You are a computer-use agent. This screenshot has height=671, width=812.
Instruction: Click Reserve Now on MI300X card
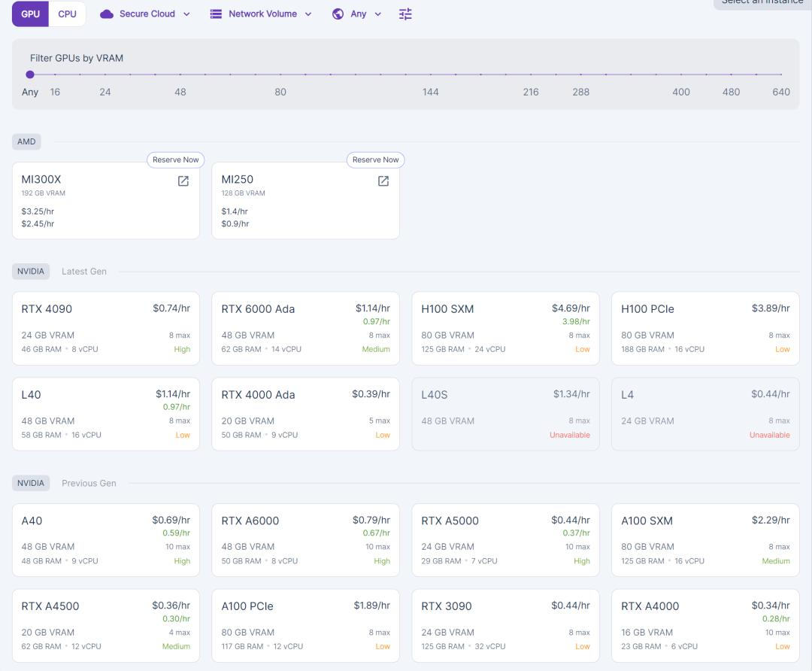(x=175, y=159)
